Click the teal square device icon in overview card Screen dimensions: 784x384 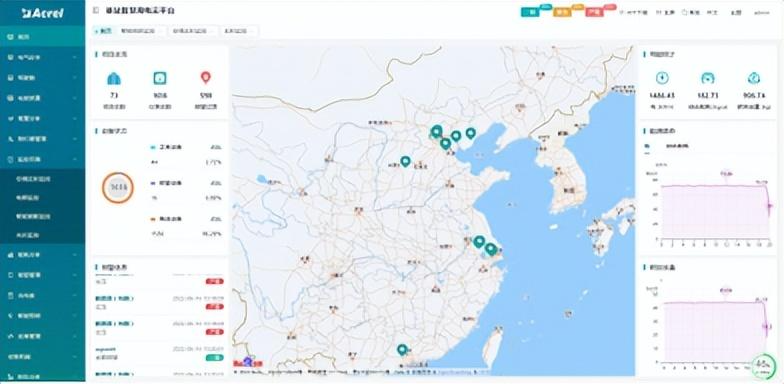[160, 78]
